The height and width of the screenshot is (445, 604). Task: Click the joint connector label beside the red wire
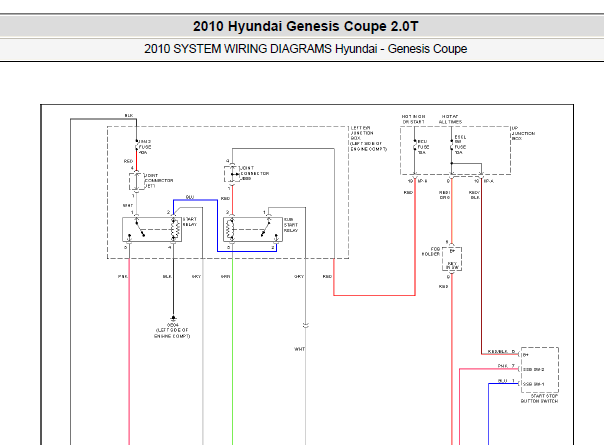point(255,173)
